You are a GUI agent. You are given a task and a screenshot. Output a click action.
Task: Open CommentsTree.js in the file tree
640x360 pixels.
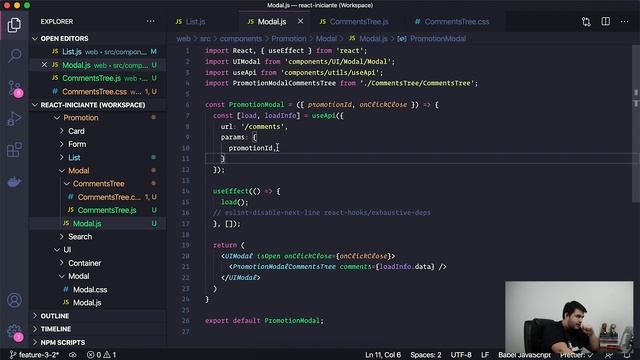pyautogui.click(x=98, y=210)
